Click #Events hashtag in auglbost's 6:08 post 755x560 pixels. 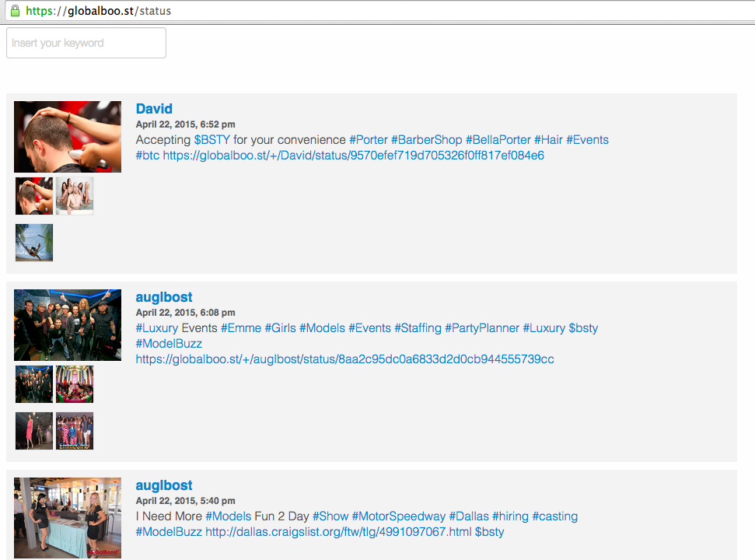pyautogui.click(x=370, y=328)
